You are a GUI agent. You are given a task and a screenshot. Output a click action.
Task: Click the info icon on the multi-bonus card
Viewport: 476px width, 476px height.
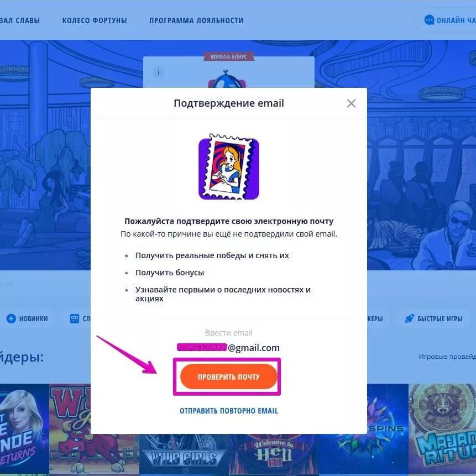coord(158,72)
